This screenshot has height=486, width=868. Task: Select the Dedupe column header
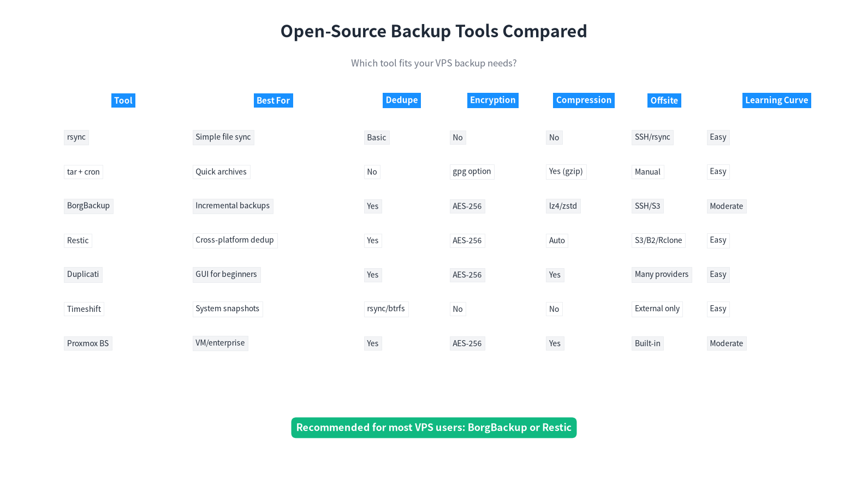[402, 100]
